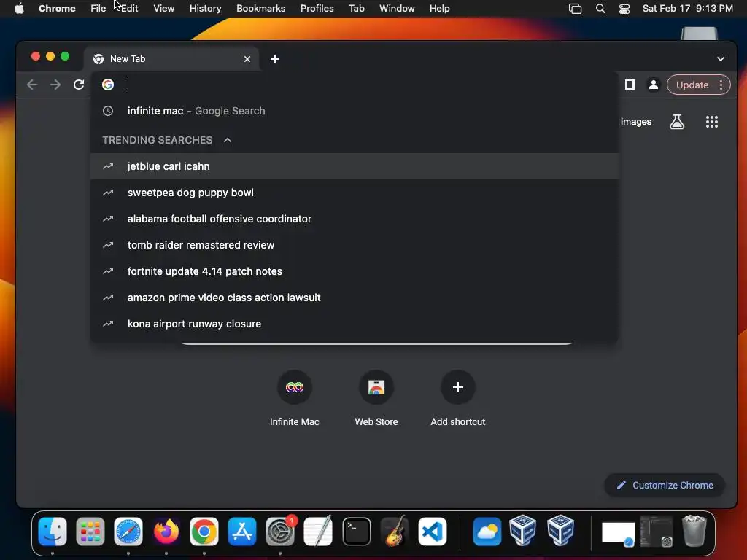Select 'fortnite update 4.14 patch notes' suggestion
Screen dimensions: 747x560
click(354, 271)
